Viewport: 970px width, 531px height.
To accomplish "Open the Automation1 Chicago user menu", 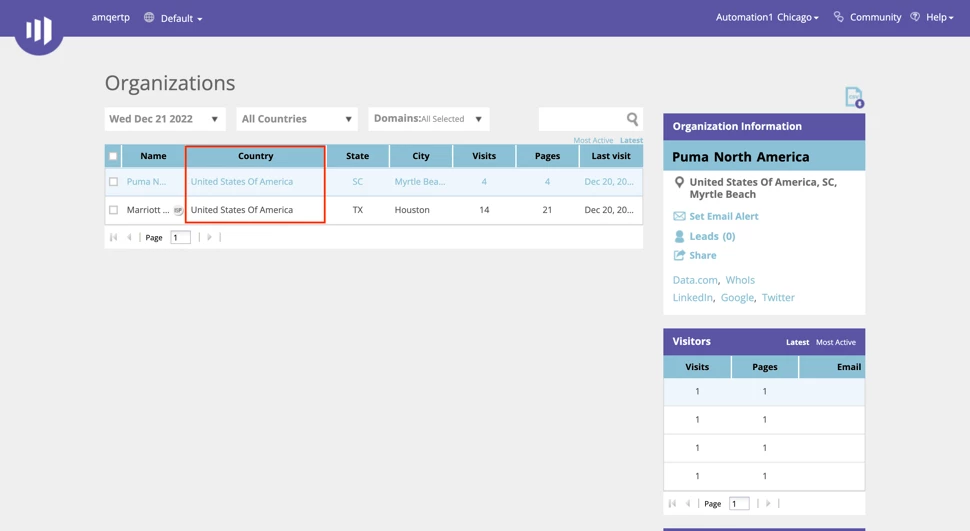I will [x=767, y=17].
